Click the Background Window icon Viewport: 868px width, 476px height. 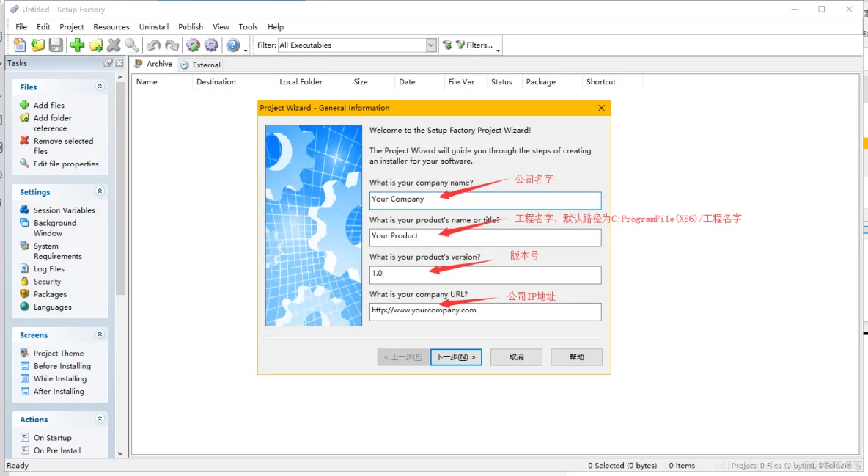[24, 223]
